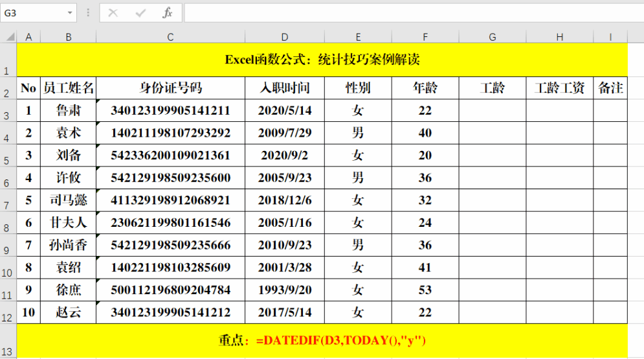Select row 7 header

(x=8, y=200)
